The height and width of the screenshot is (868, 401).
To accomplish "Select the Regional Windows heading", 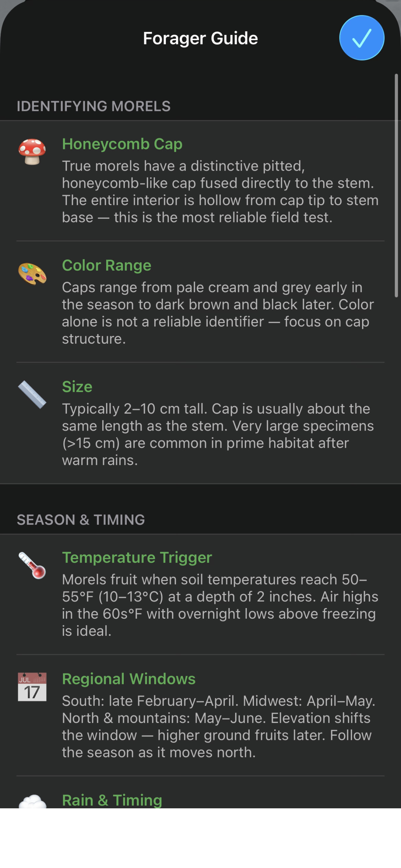I will click(128, 680).
